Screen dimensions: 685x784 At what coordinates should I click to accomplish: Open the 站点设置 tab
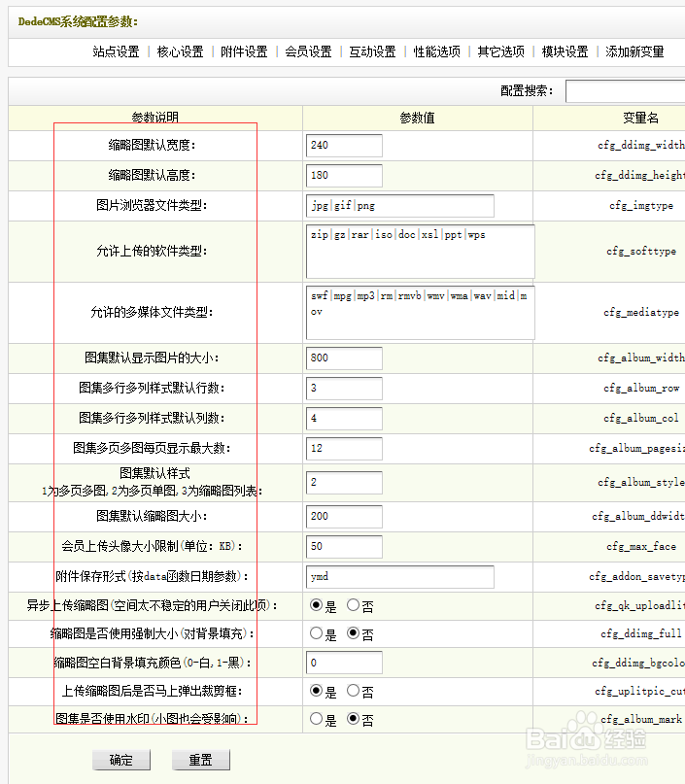click(116, 51)
